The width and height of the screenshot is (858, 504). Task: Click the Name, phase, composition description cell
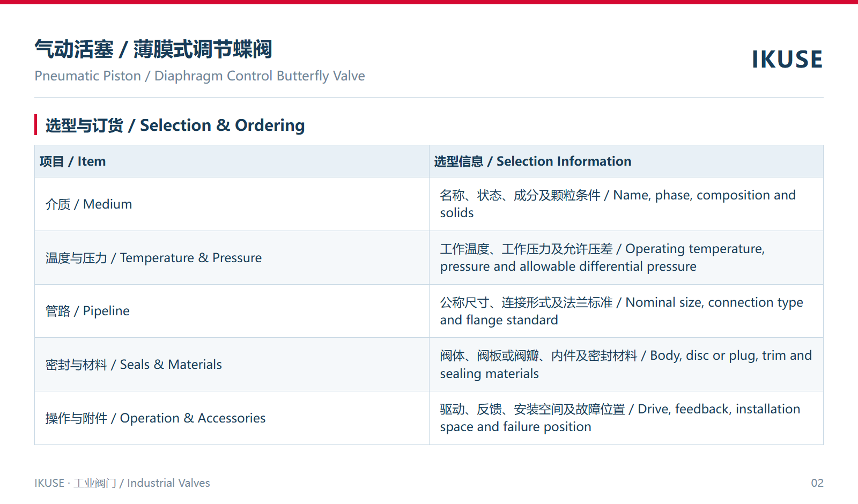[626, 204]
